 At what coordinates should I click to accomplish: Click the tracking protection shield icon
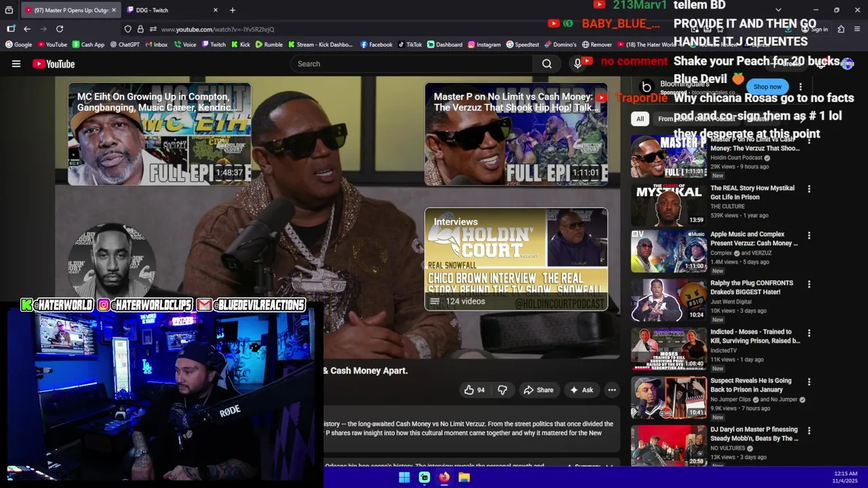pyautogui.click(x=127, y=29)
